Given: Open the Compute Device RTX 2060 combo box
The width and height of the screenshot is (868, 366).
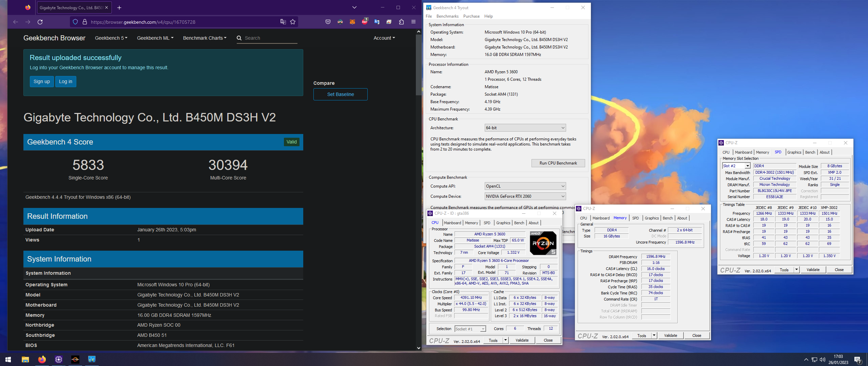Looking at the screenshot, I should click(525, 196).
